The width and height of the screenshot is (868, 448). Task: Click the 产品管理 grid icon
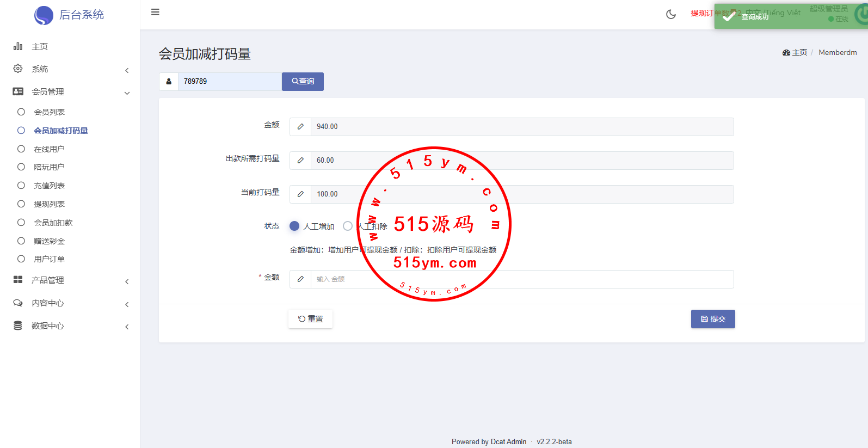click(x=18, y=279)
